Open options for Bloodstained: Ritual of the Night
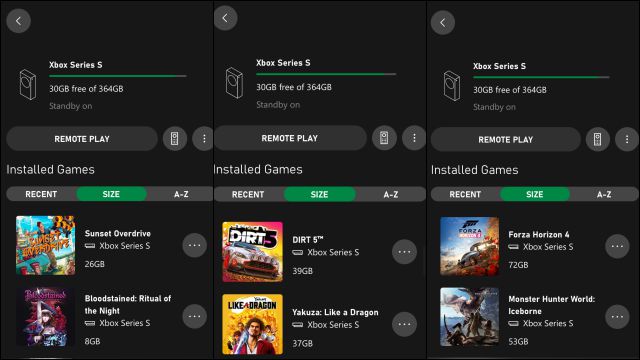Image resolution: width=640 pixels, height=360 pixels. pos(194,316)
